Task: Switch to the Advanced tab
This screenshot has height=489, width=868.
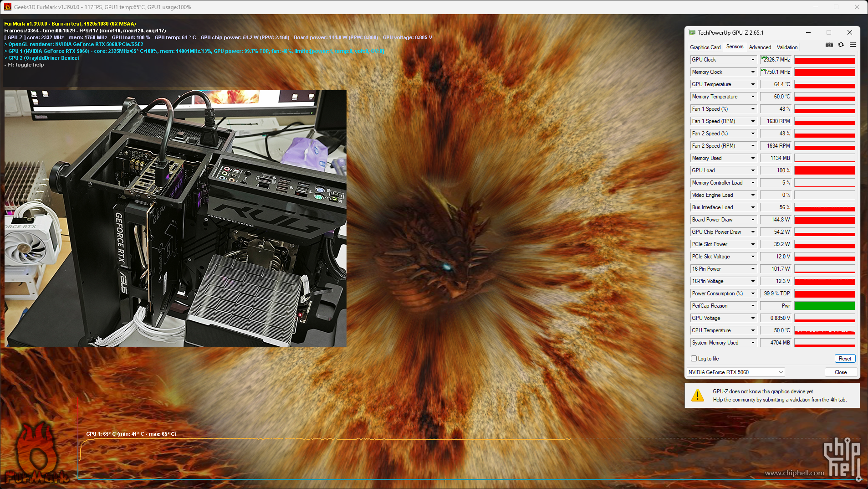Action: tap(760, 47)
